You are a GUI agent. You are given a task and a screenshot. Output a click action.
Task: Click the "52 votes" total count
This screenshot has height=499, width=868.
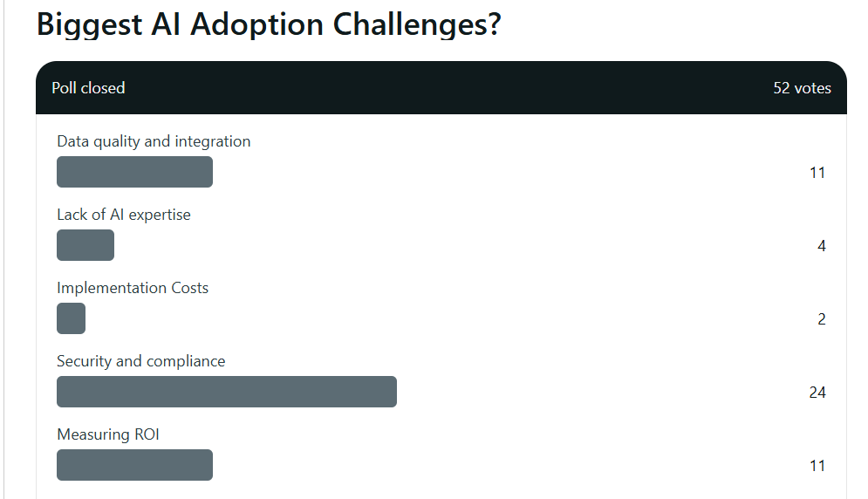pos(802,88)
